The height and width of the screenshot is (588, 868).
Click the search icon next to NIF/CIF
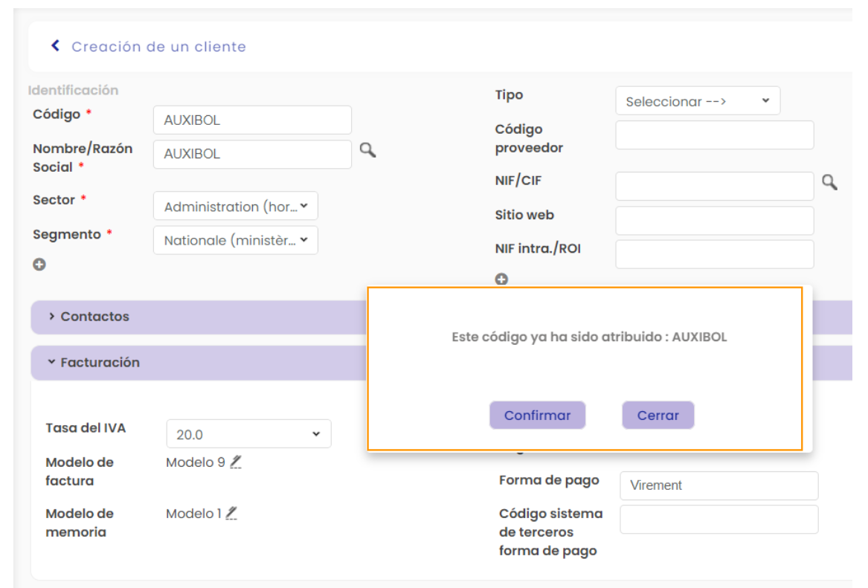coord(829,182)
